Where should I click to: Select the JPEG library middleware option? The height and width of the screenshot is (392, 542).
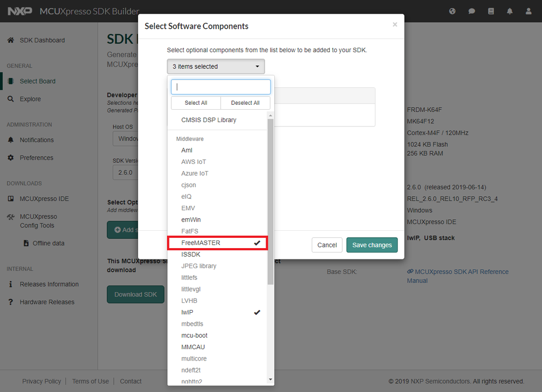coord(217,266)
